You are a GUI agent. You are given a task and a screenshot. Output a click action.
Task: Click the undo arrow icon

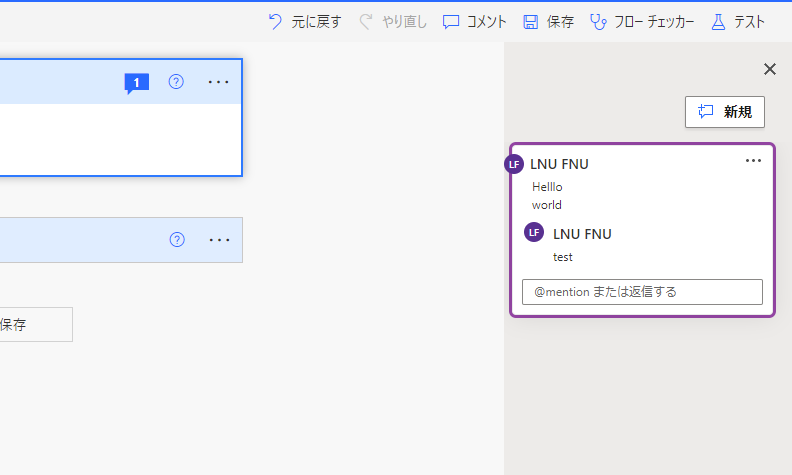(x=275, y=22)
